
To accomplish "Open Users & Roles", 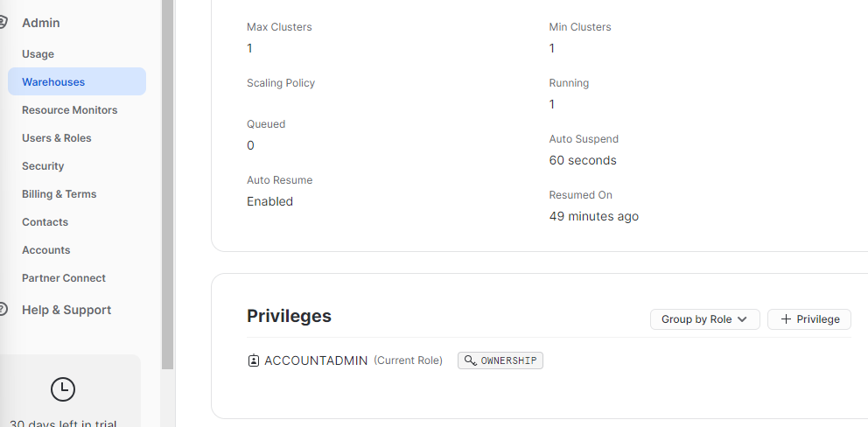I will (57, 138).
